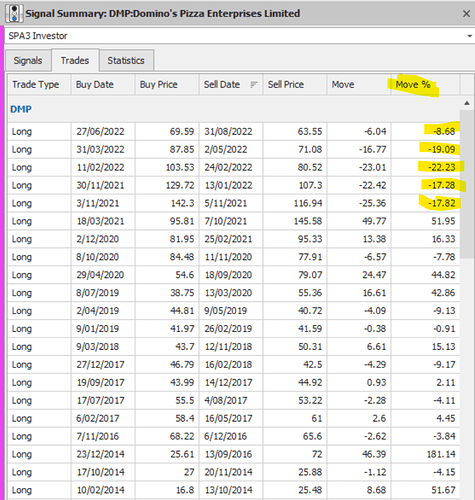This screenshot has width=475, height=500.
Task: Collapse the DMP group row
Action: [x=21, y=109]
